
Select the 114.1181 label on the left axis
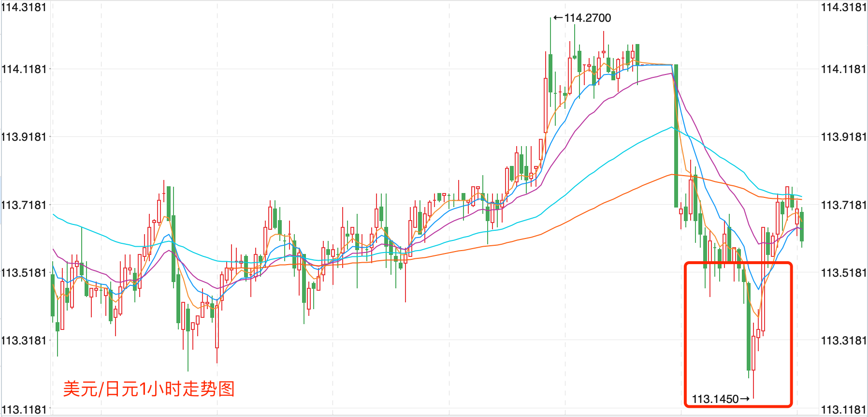24,69
